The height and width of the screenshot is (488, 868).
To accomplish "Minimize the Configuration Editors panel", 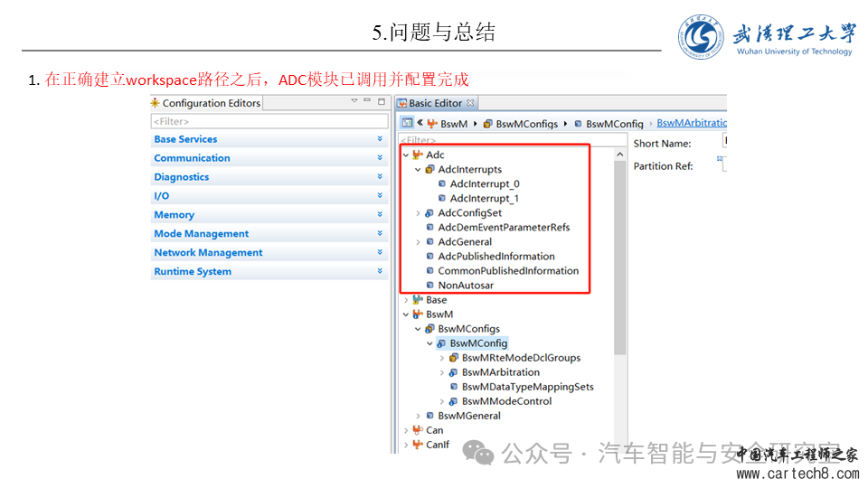I will pos(367,100).
